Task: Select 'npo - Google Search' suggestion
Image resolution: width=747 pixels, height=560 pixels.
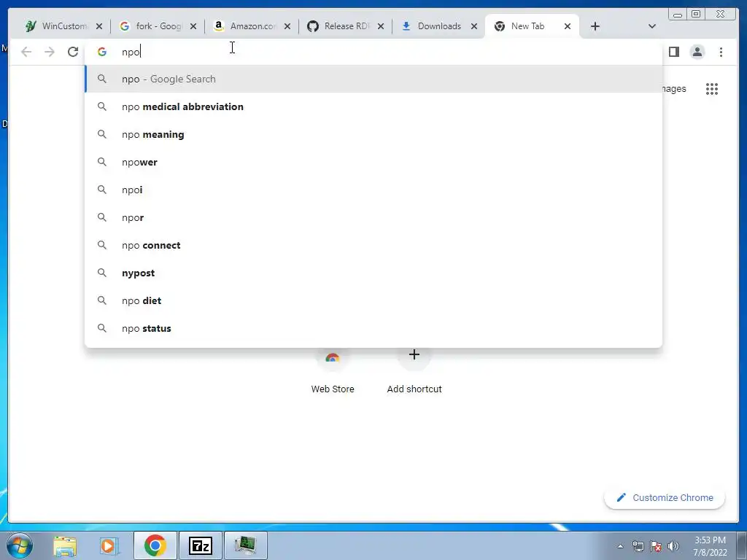Action: click(373, 79)
